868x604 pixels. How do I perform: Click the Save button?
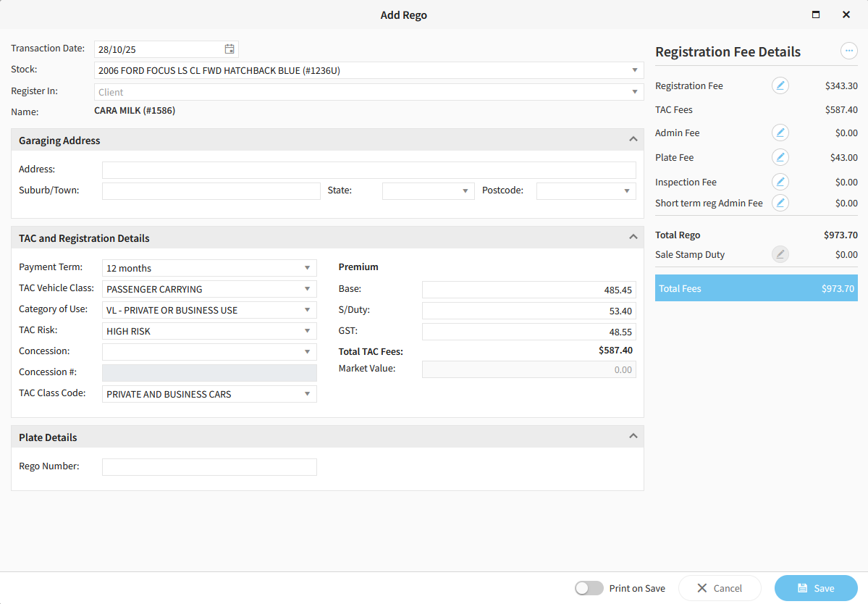815,588
